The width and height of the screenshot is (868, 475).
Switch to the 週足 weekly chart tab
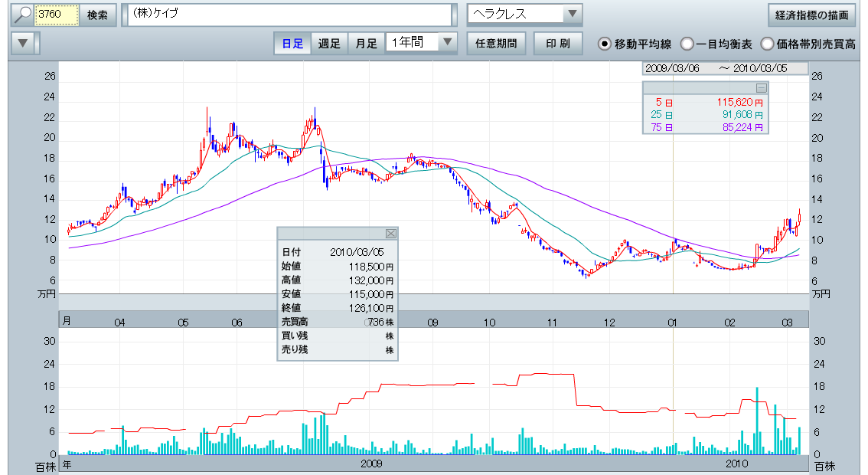pyautogui.click(x=329, y=43)
